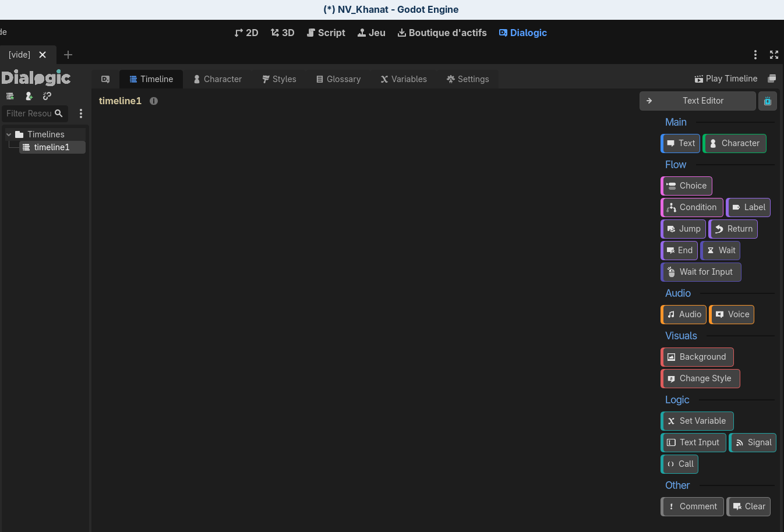Add a Jump event
784x532 pixels.
(683, 229)
